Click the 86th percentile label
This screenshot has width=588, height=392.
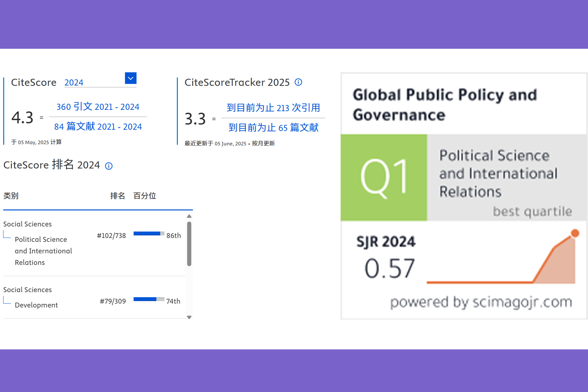173,236
